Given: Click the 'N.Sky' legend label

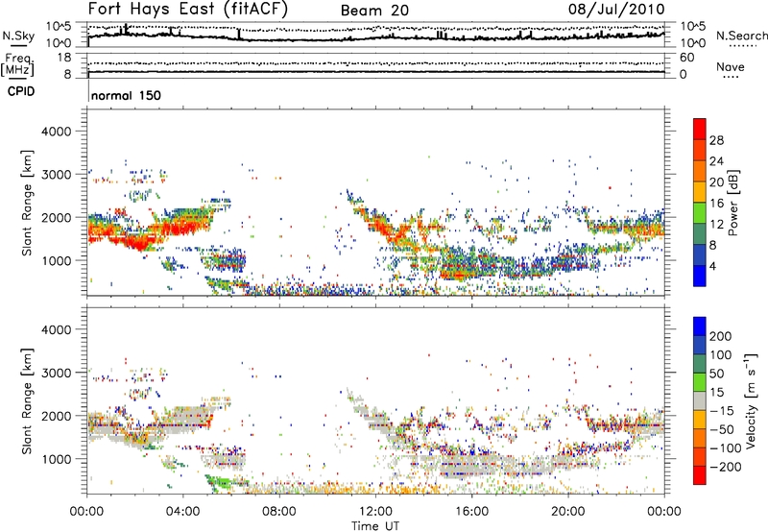Looking at the screenshot, I should [x=18, y=36].
